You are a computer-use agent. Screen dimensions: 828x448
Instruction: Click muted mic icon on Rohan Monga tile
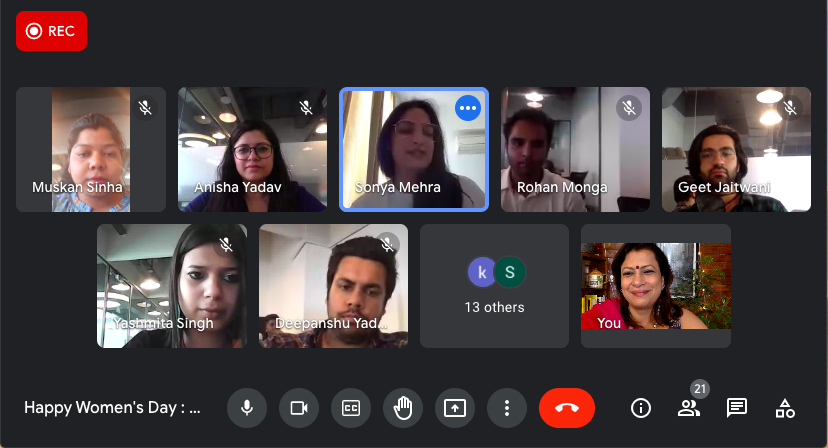coord(628,108)
